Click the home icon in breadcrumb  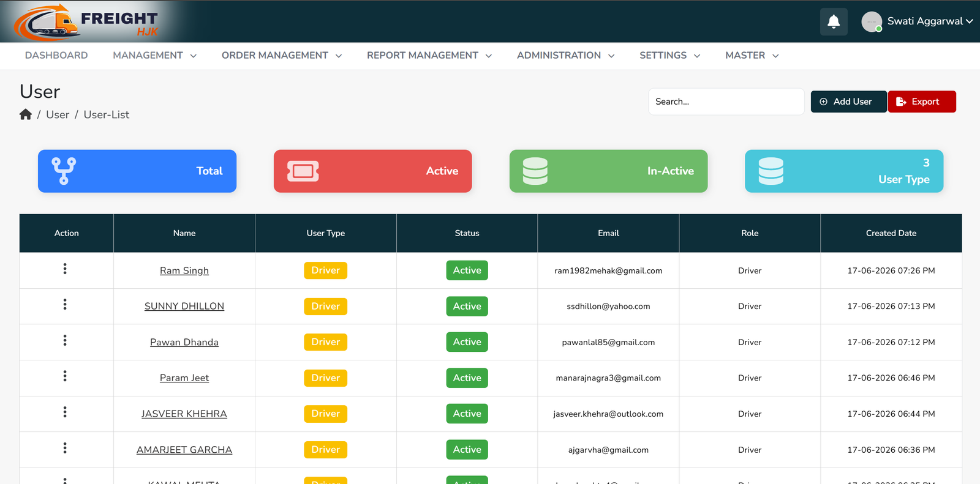point(26,114)
